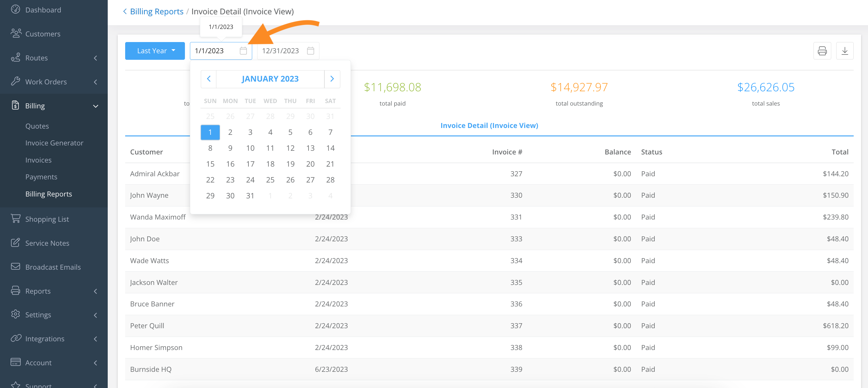Click the Customers people icon
The height and width of the screenshot is (388, 868).
[x=16, y=33]
